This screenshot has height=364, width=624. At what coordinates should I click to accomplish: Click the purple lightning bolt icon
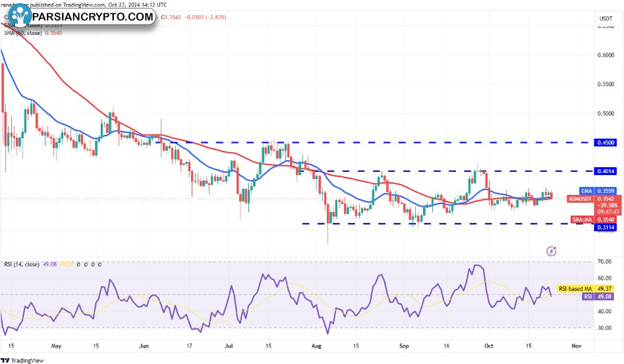coord(551,251)
